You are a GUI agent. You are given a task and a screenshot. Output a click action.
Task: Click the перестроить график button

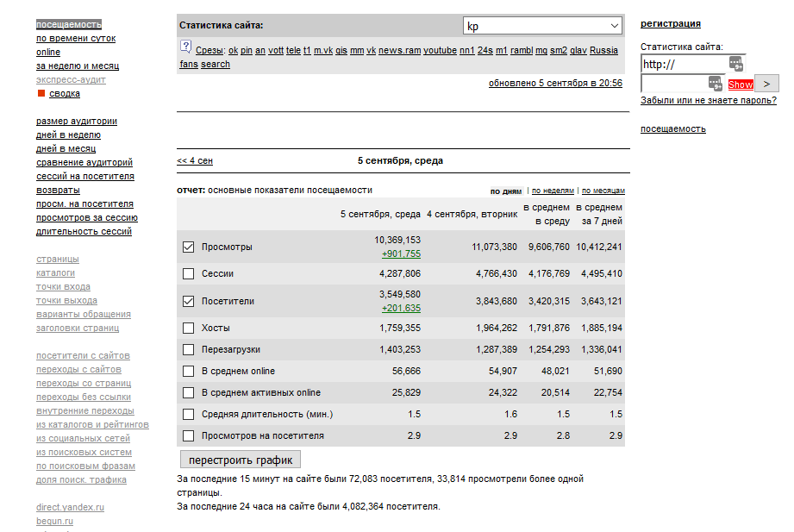pos(241,460)
